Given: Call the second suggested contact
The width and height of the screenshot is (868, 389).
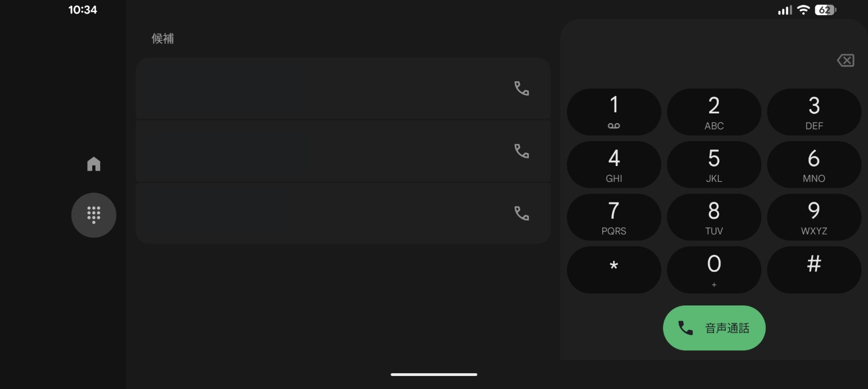Looking at the screenshot, I should [x=521, y=151].
